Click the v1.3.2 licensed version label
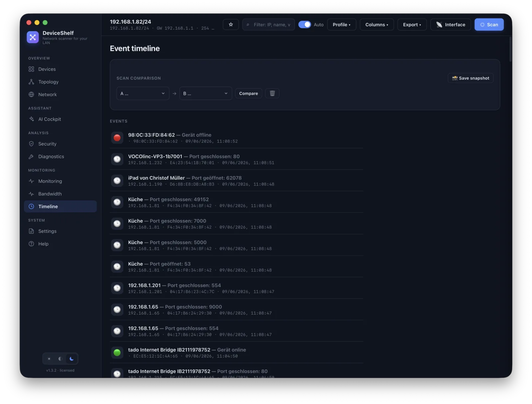This screenshot has height=404, width=532. tap(60, 370)
